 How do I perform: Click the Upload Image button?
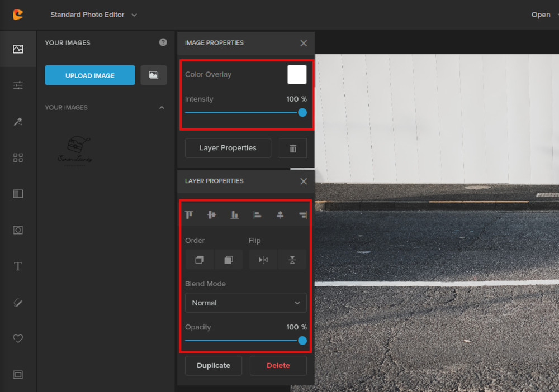89,75
